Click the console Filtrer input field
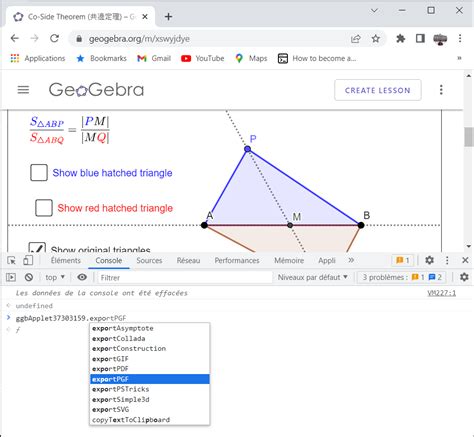Image resolution: width=474 pixels, height=437 pixels. click(x=185, y=277)
